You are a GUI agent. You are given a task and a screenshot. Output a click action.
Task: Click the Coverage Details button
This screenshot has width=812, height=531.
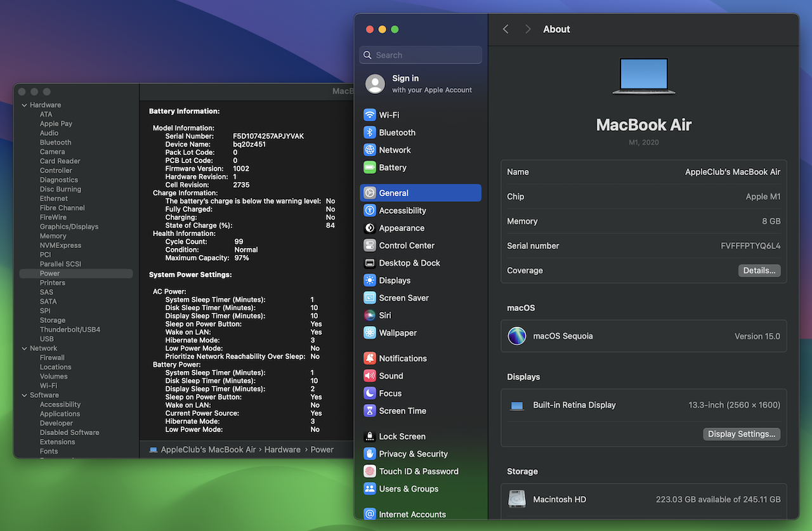tap(759, 271)
